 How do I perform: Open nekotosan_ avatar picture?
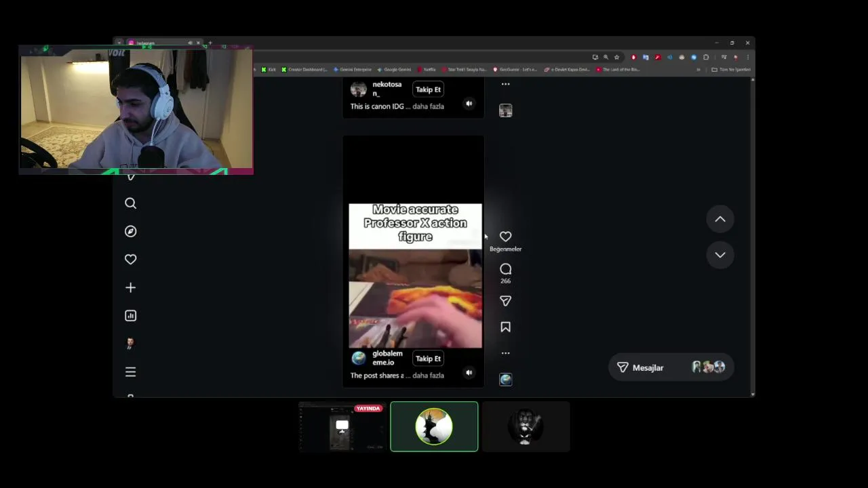click(x=359, y=89)
